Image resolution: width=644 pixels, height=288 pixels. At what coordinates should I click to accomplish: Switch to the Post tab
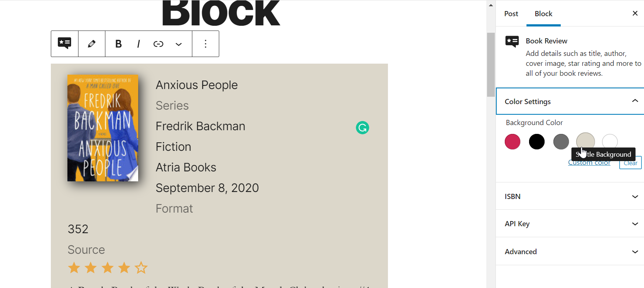click(x=511, y=14)
